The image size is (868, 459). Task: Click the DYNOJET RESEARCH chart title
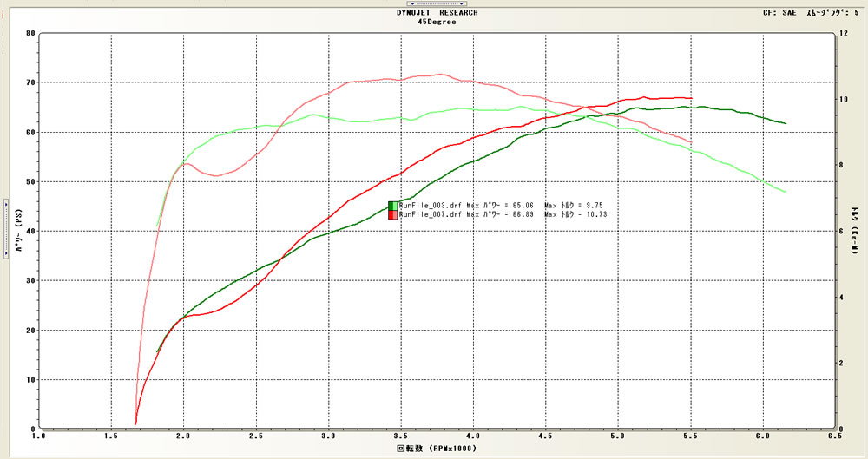[x=436, y=14]
